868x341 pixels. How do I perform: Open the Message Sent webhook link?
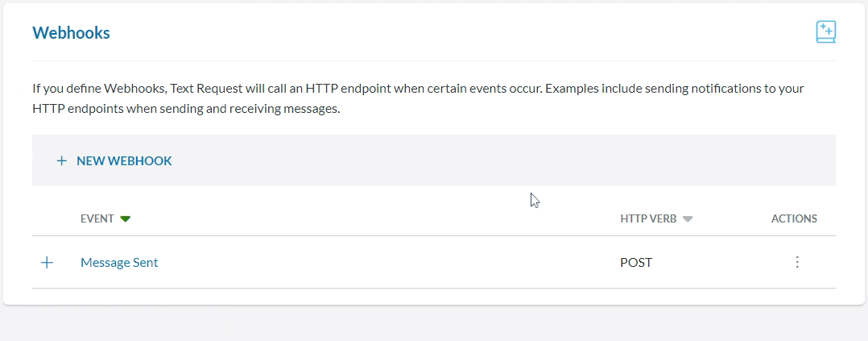[119, 262]
